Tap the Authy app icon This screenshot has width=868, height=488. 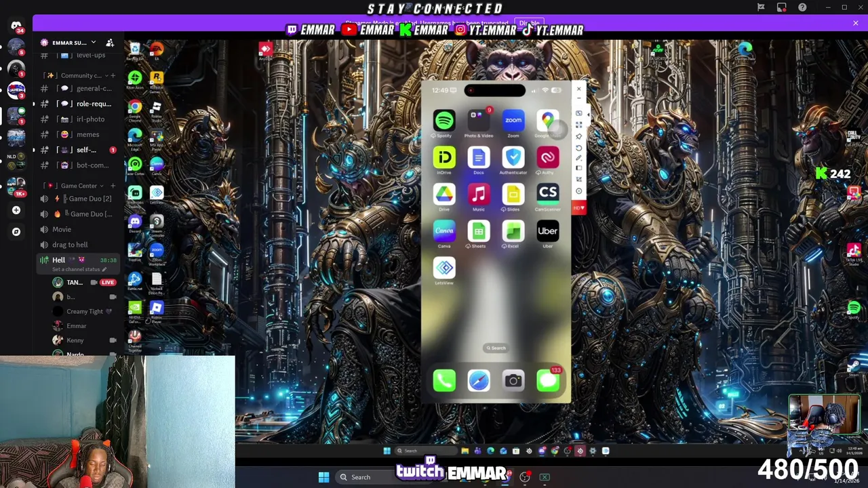547,157
